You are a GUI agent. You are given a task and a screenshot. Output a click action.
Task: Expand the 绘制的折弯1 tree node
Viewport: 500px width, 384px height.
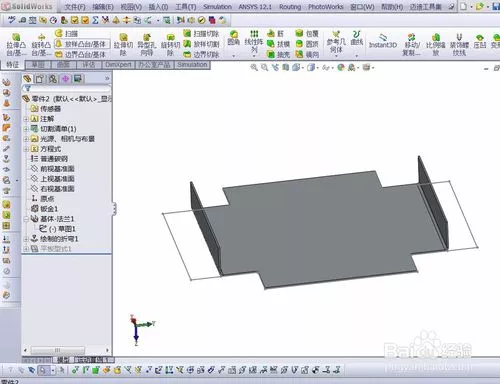[26, 239]
